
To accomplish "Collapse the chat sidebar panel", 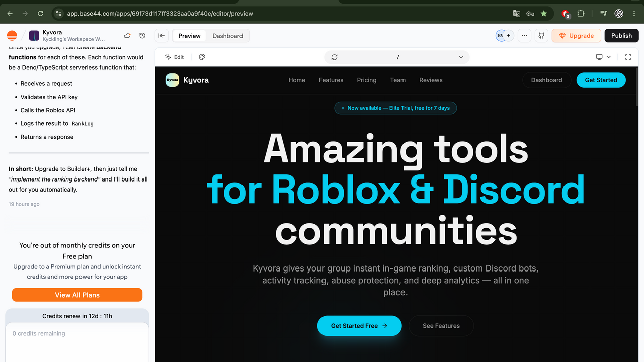I will (162, 36).
